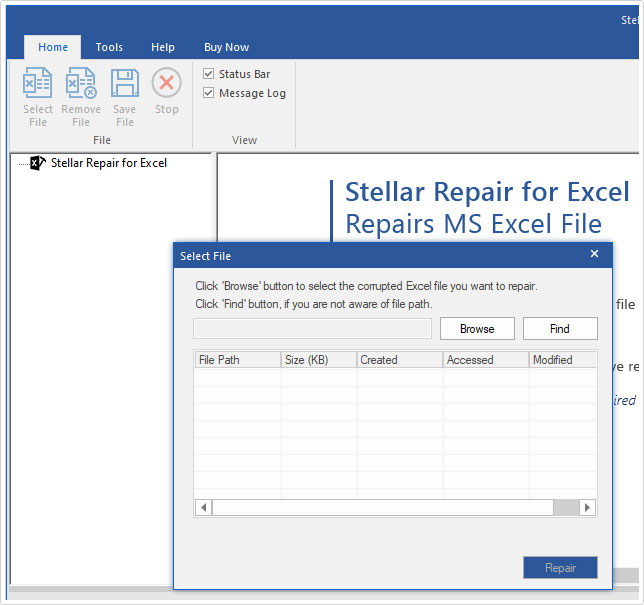
Task: Select the Stellar Repair for Excel tree item
Action: click(108, 163)
